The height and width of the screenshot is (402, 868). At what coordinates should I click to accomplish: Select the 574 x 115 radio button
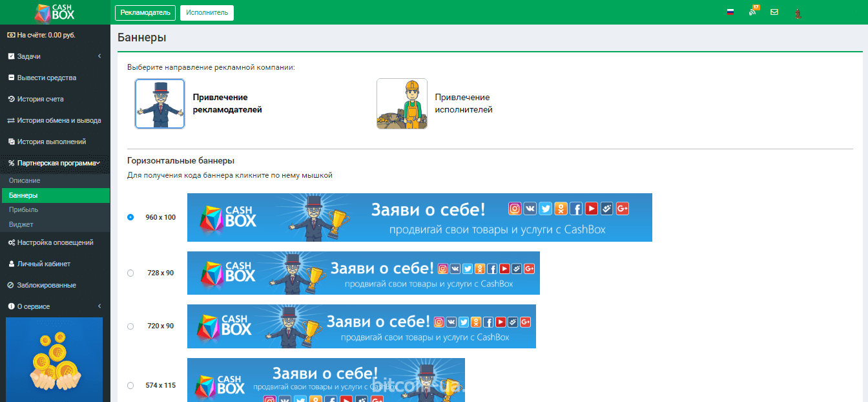point(130,385)
